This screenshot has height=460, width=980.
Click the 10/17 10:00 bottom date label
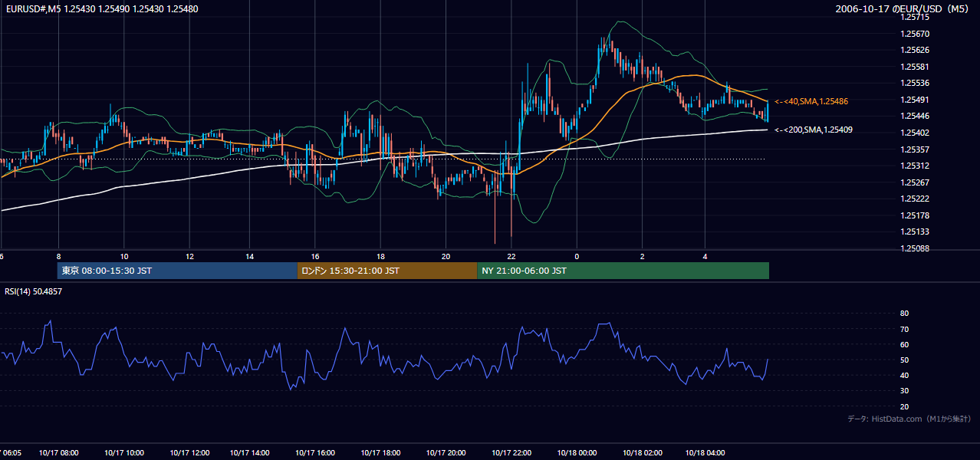click(x=125, y=453)
